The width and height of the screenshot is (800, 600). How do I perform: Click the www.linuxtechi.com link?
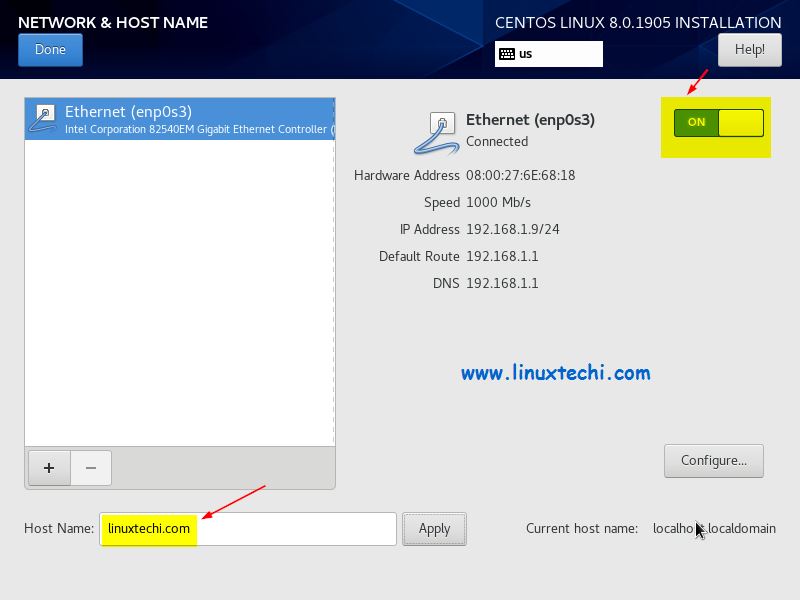(x=556, y=372)
